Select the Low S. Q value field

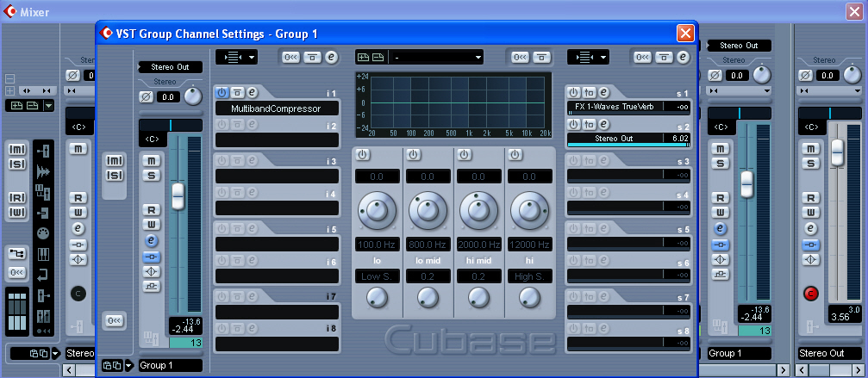[377, 276]
